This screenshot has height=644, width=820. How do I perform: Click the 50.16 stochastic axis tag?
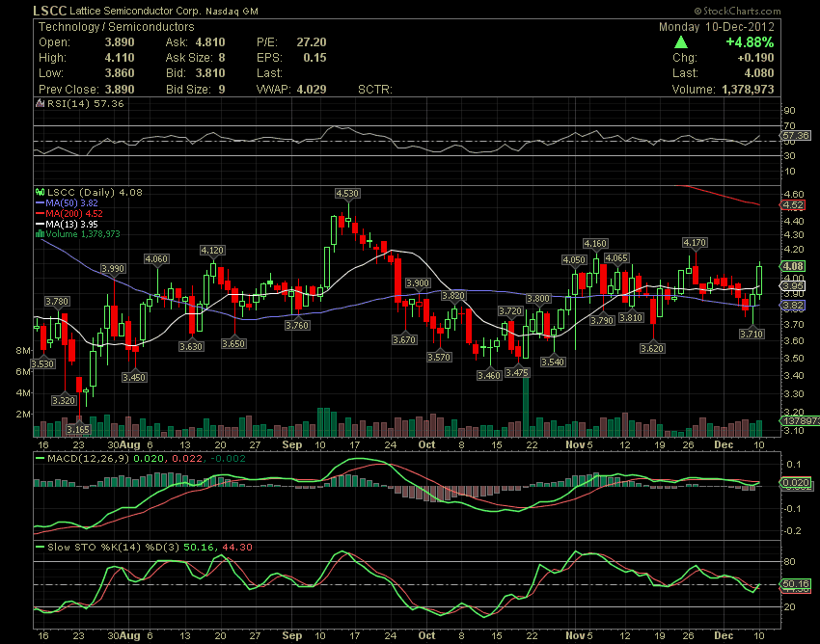(796, 584)
